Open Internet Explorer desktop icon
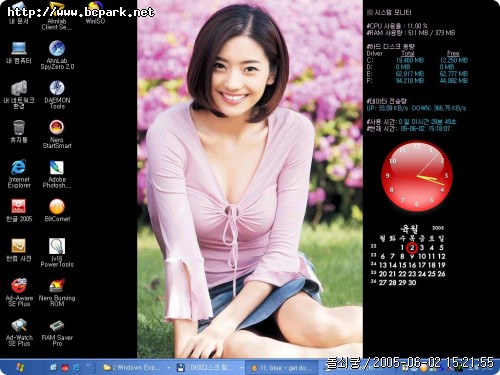The image size is (500, 375). pyautogui.click(x=19, y=174)
